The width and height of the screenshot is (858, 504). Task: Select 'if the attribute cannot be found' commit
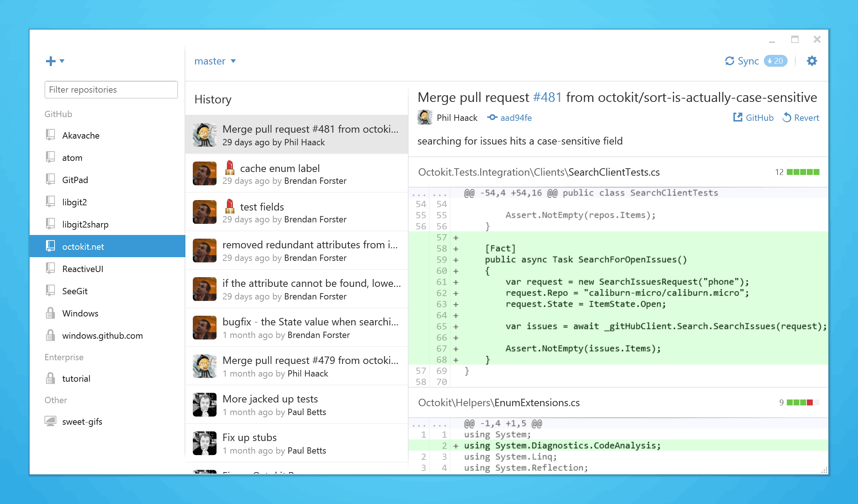pyautogui.click(x=297, y=289)
